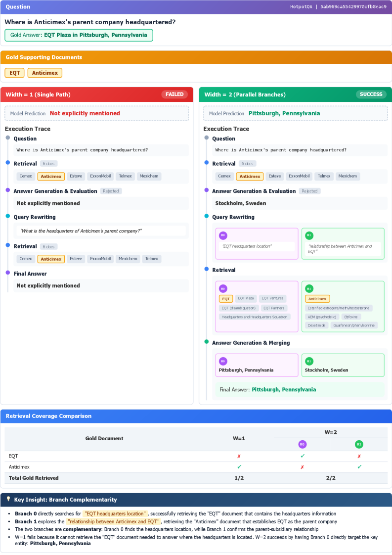392x555 pixels.
Task: Click the Rejected tag in the Width=1 panel
Action: coord(111,191)
